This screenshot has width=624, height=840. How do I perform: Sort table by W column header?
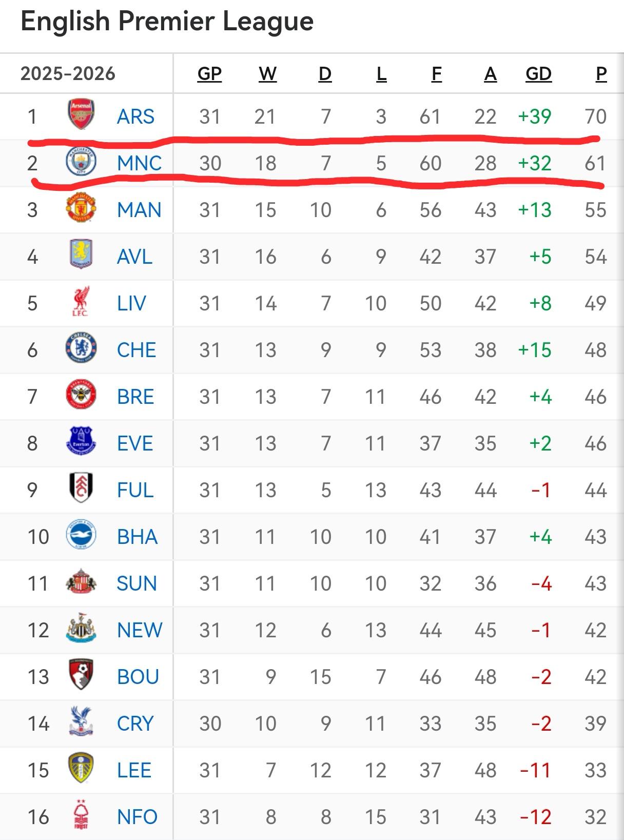[x=267, y=74]
